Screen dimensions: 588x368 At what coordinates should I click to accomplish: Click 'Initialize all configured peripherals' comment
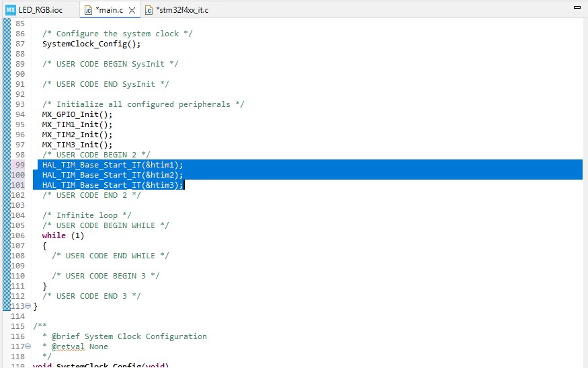(x=143, y=104)
